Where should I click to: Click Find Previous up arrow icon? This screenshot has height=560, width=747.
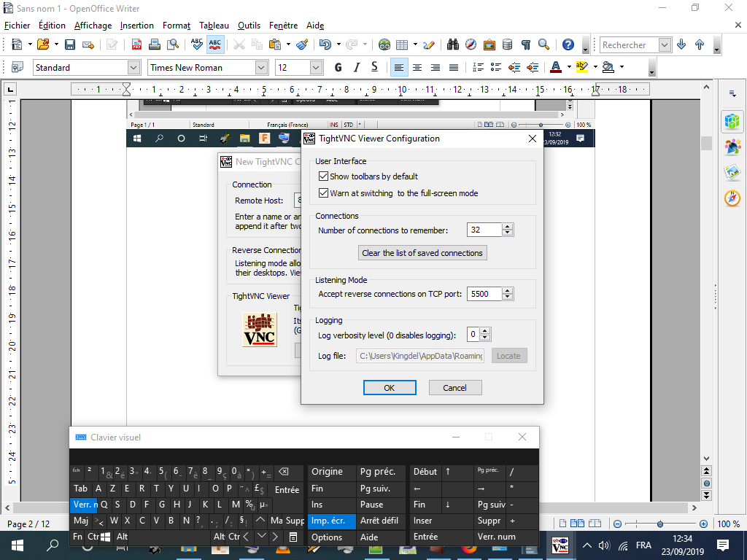tap(700, 44)
